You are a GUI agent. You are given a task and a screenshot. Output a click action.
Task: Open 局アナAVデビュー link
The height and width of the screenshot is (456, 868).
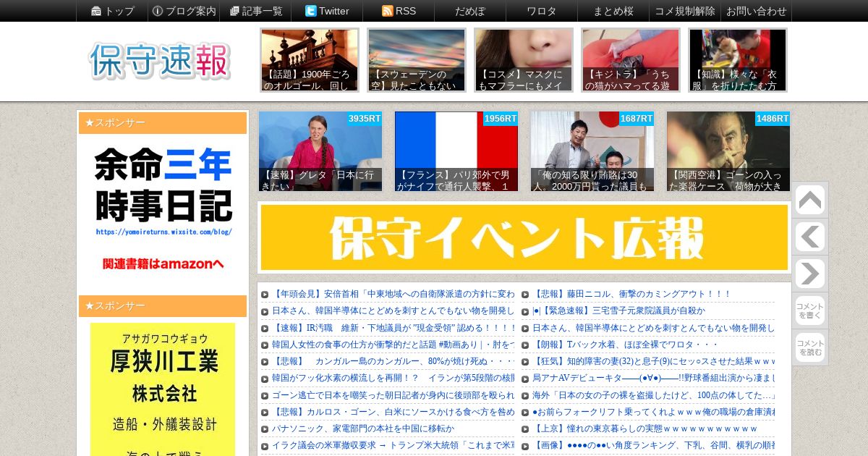click(x=653, y=378)
